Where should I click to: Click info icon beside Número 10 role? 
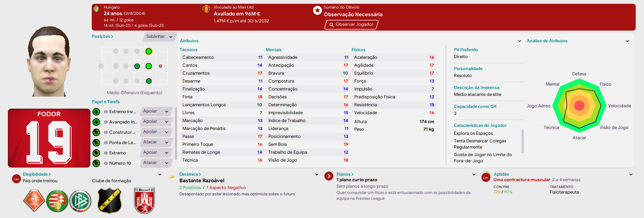(106, 163)
